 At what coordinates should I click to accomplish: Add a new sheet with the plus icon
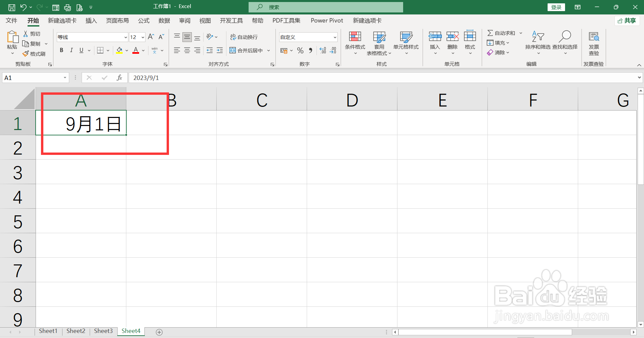pyautogui.click(x=159, y=332)
